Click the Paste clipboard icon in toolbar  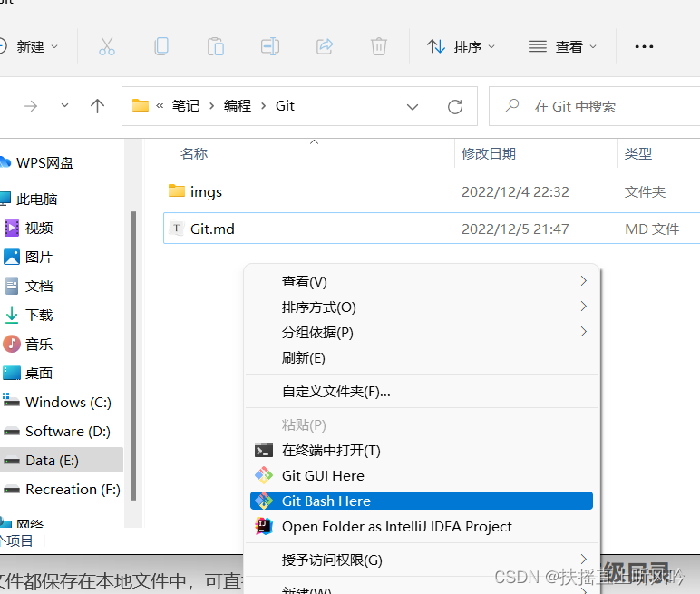(x=216, y=46)
